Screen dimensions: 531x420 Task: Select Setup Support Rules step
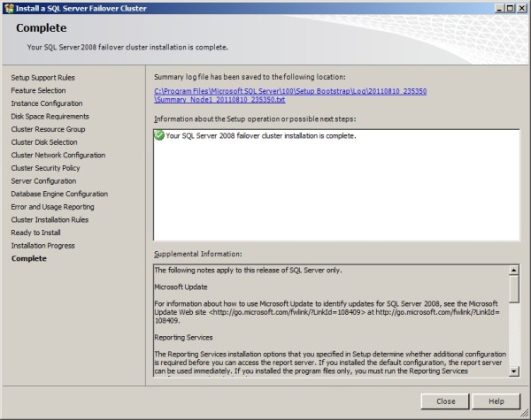pos(42,78)
